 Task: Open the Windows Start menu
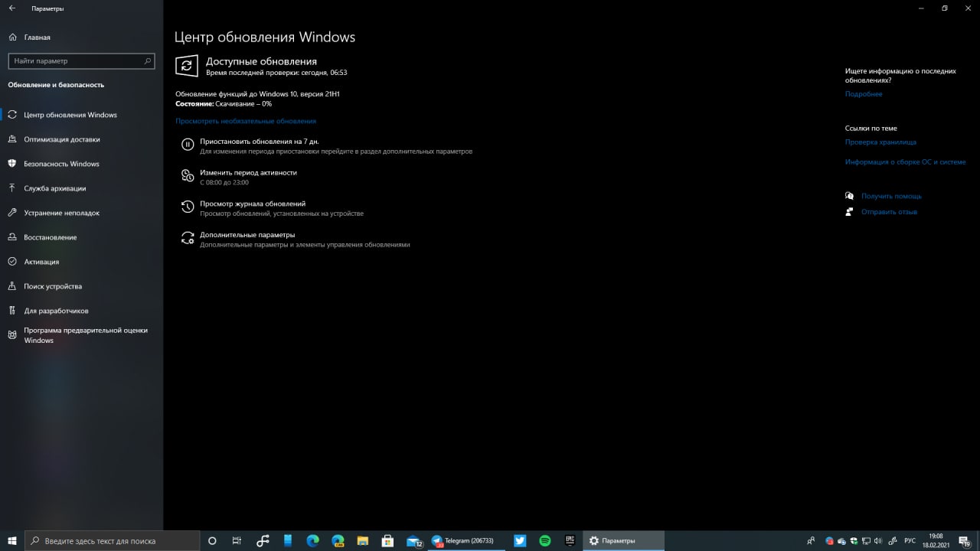point(12,540)
